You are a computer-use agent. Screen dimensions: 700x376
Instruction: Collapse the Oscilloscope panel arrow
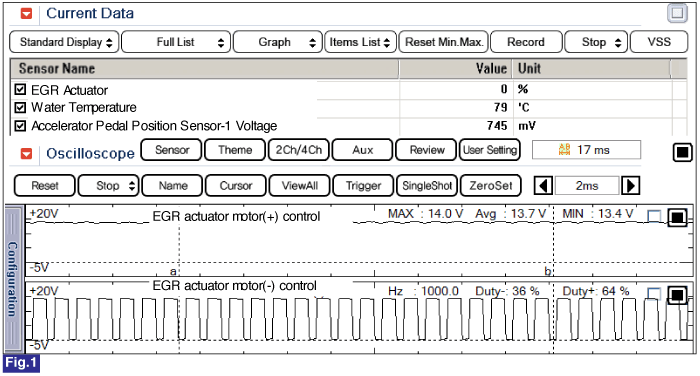point(27,154)
